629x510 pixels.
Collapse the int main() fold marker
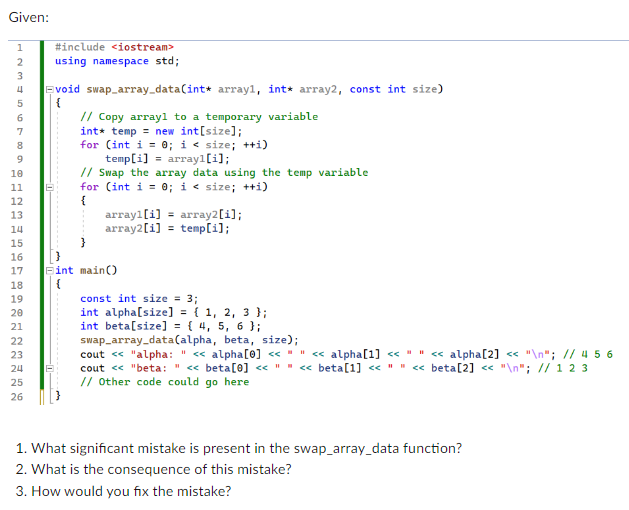tap(49, 270)
